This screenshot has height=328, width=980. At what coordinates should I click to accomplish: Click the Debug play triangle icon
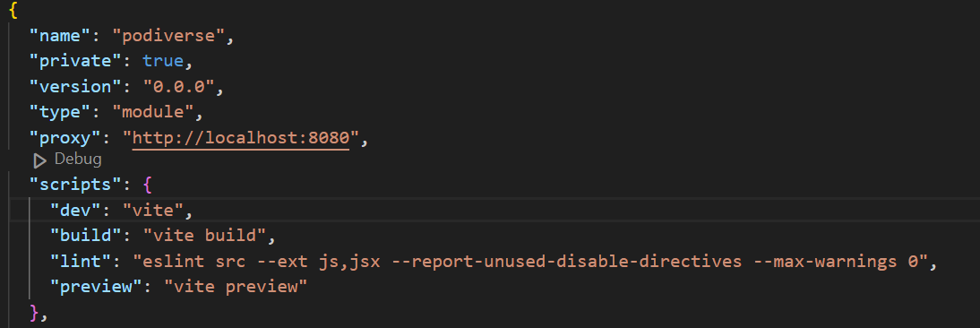pos(40,160)
